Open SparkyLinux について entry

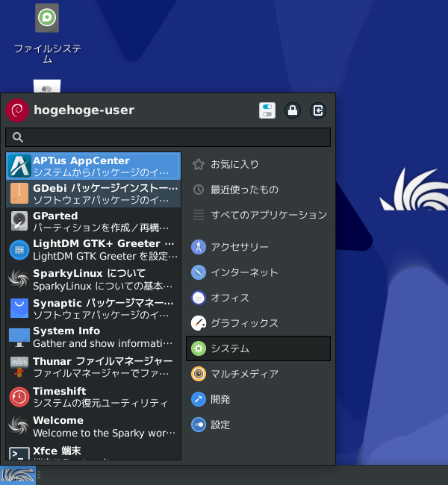93,280
